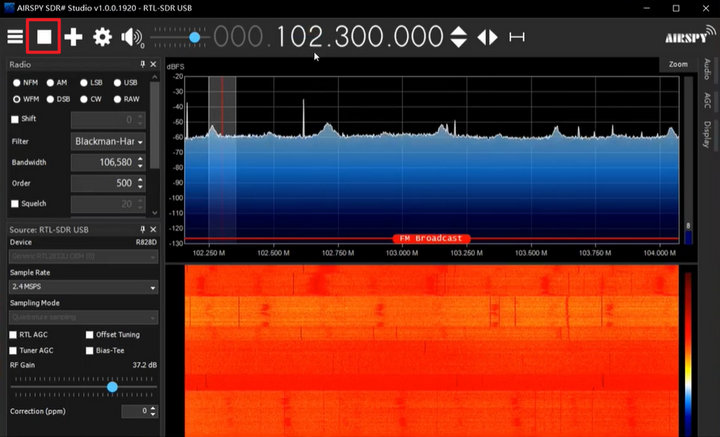Click the center tuning style icon

(x=517, y=37)
